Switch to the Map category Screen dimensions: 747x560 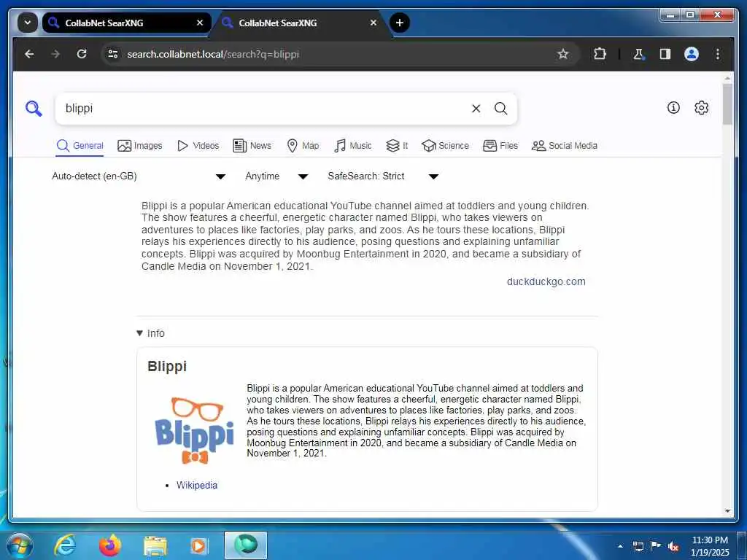(x=303, y=146)
